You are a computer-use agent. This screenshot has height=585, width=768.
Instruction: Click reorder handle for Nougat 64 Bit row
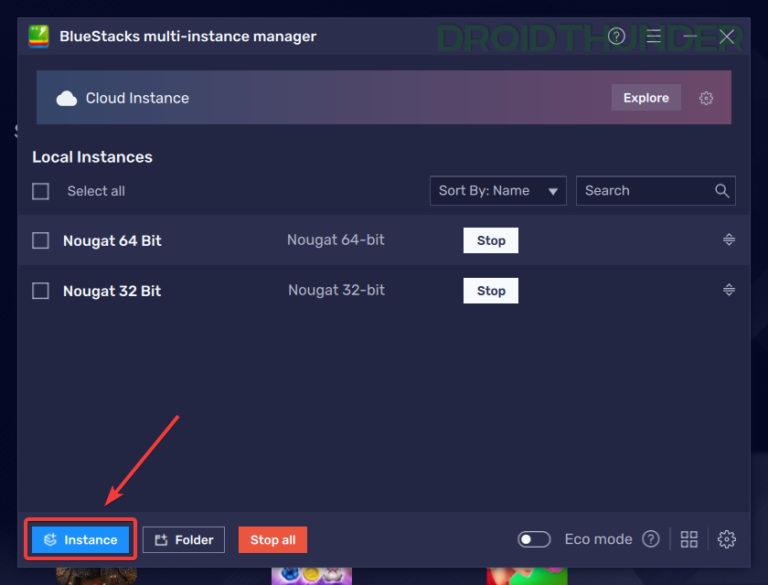(729, 240)
